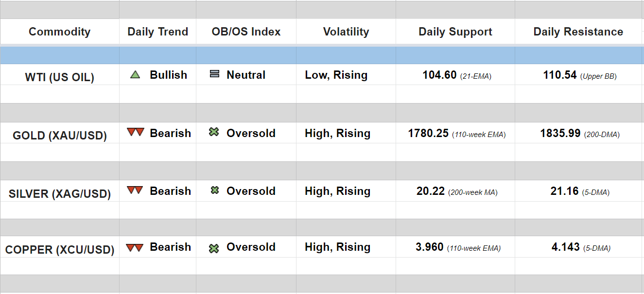
Task: Select the WTI (US OIL) row label
Action: click(x=59, y=77)
